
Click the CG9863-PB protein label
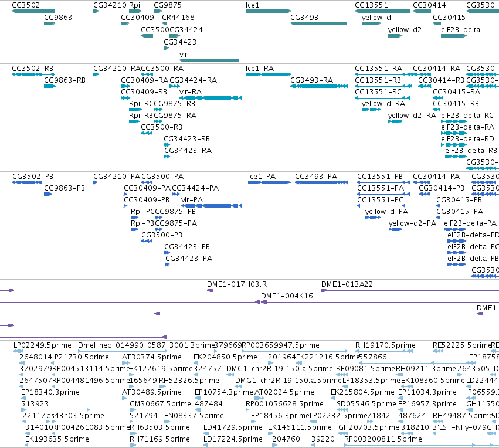pyautogui.click(x=65, y=188)
